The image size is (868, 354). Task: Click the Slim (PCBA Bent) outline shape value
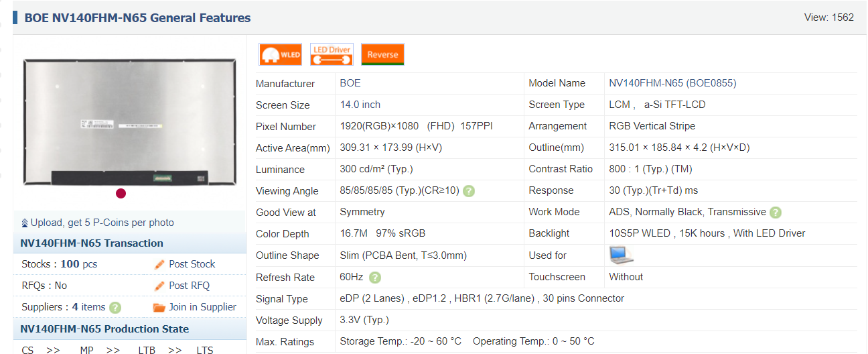[x=403, y=255]
